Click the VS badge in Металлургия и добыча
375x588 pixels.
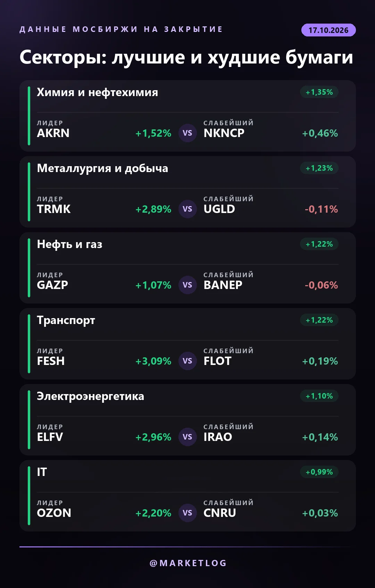(x=187, y=209)
